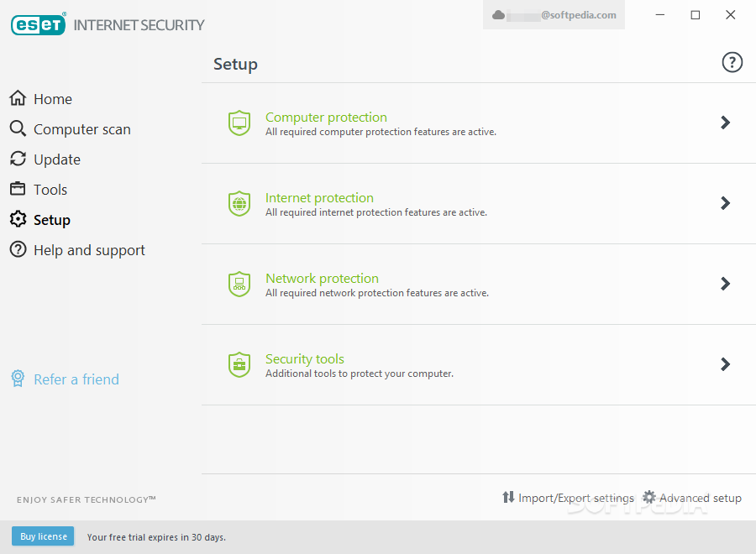Open Help and support
756x554 pixels.
(89, 250)
